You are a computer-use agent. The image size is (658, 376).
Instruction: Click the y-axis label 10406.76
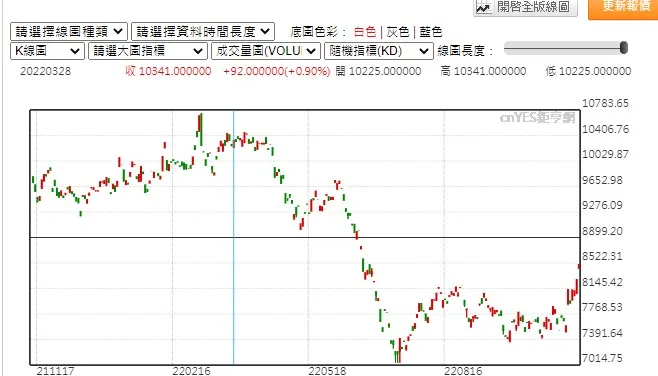tap(606, 129)
